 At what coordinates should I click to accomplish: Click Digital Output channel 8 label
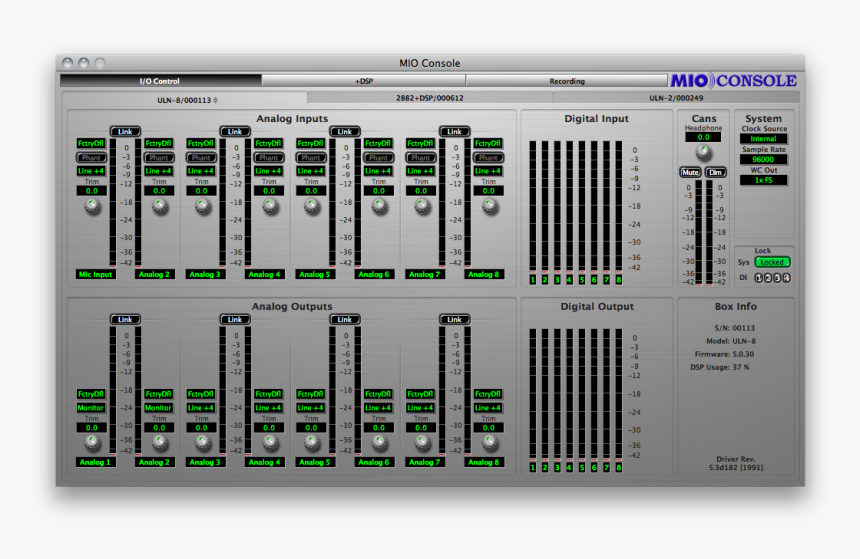coord(619,468)
